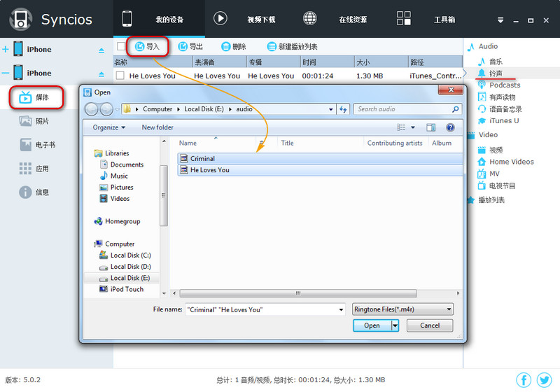Click New folder button
Viewport: 560px width, 392px height.
(x=157, y=127)
